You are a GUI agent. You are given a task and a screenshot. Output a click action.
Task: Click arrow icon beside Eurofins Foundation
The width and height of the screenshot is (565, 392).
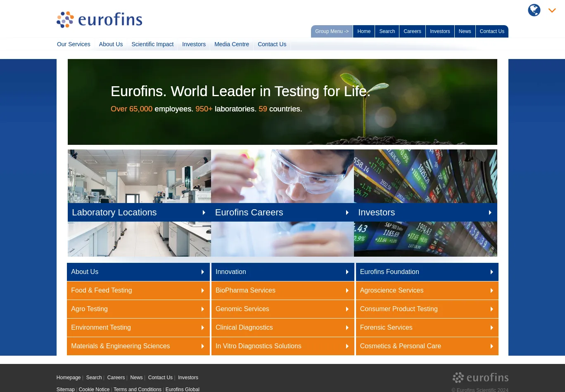[491, 272]
